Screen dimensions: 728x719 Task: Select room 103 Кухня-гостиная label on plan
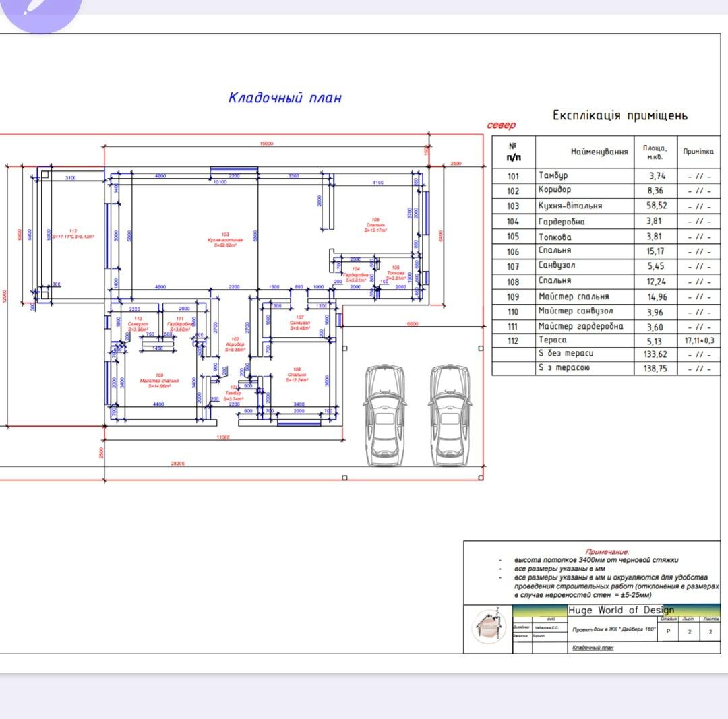coord(224,240)
